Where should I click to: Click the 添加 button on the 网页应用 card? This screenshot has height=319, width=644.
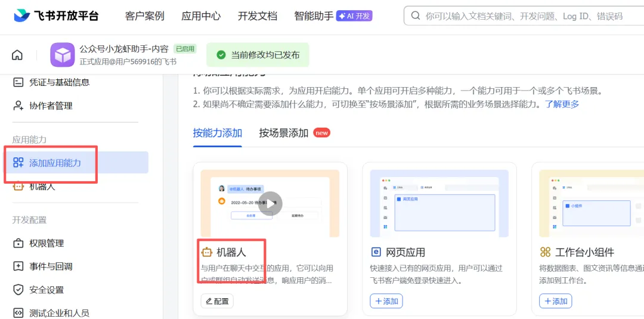386,301
